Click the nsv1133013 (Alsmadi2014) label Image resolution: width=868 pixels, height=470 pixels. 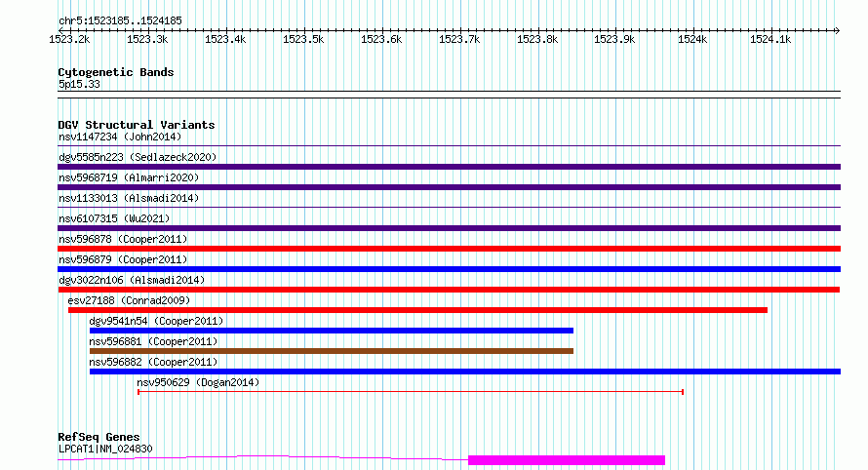129,198
